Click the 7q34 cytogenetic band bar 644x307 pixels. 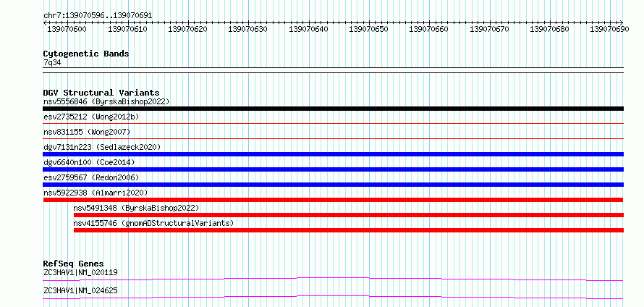333,70
